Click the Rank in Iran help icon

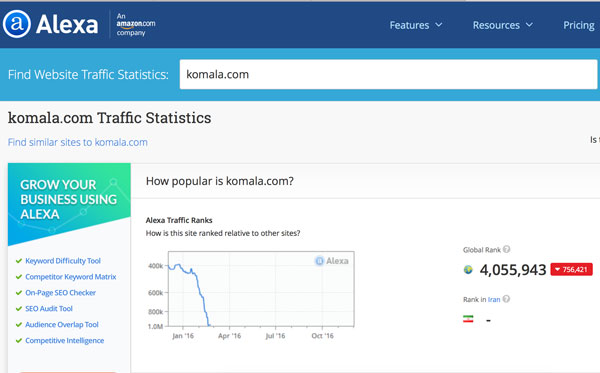tap(506, 299)
